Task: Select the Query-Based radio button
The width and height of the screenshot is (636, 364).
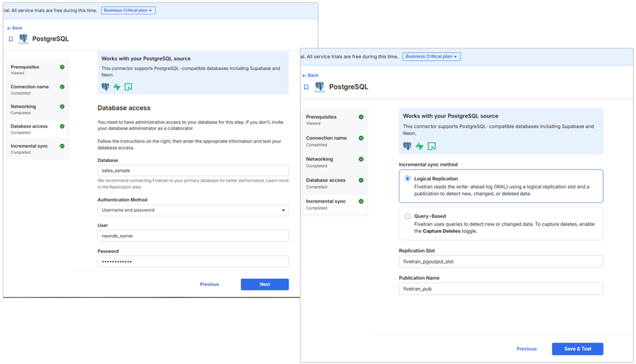Action: coord(407,216)
